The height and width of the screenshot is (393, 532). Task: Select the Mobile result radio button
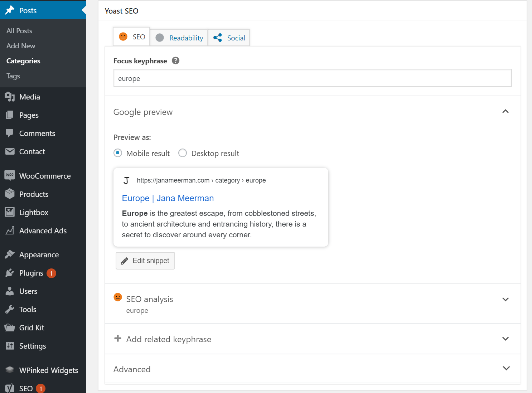(x=118, y=153)
